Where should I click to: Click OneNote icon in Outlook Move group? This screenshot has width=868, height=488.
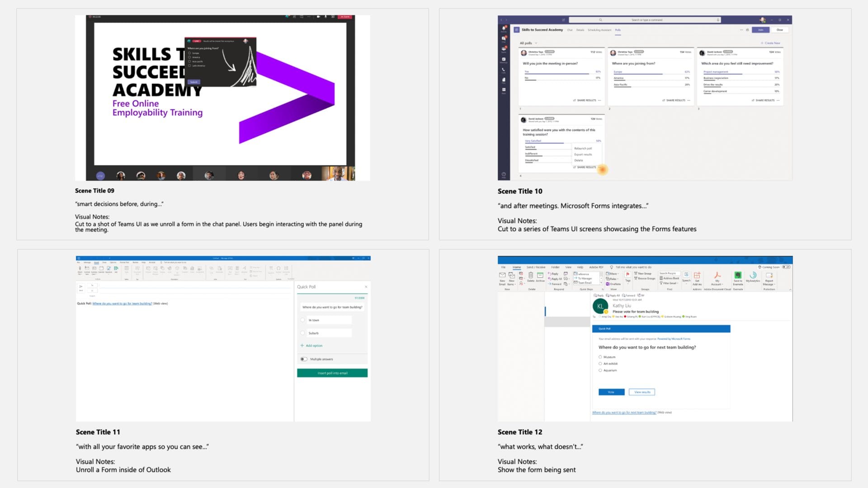point(613,284)
